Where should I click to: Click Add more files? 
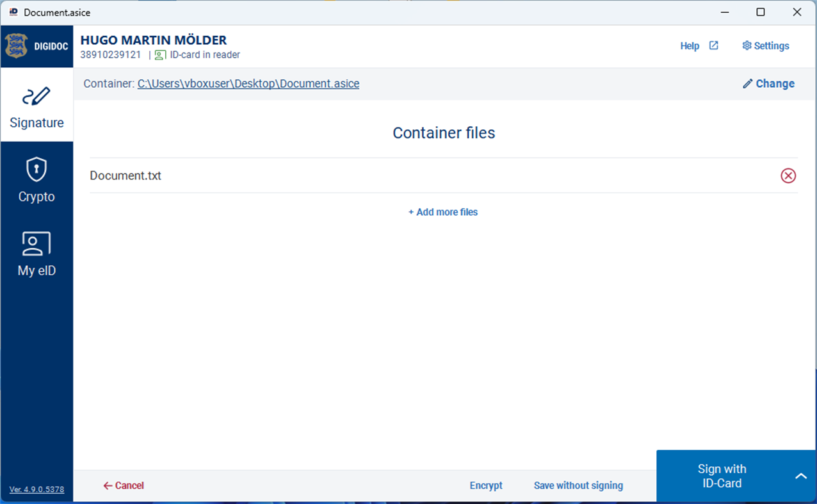coord(443,212)
